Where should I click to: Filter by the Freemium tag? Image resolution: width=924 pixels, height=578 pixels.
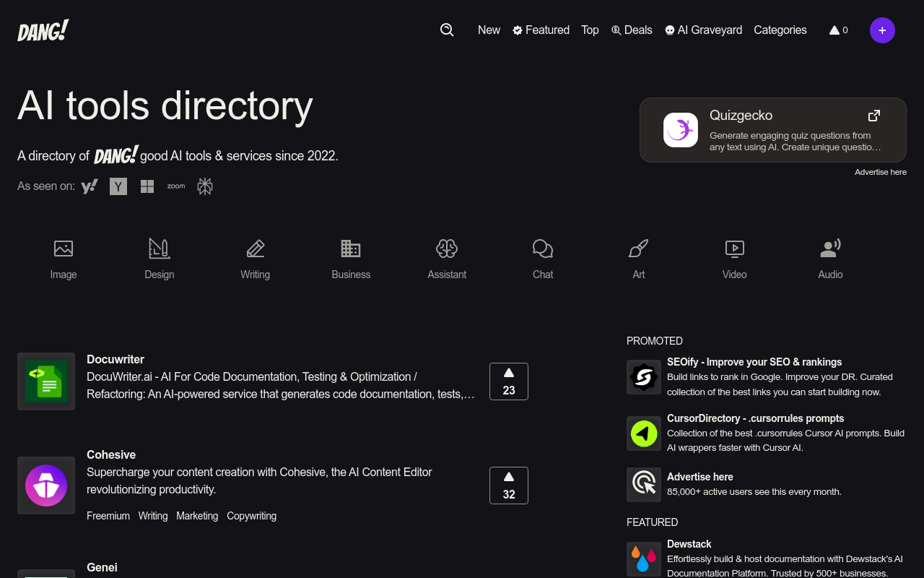click(x=108, y=516)
